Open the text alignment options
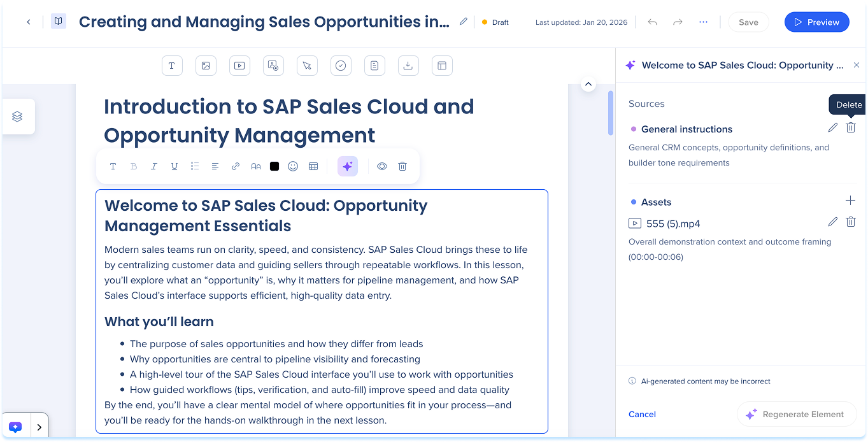This screenshot has height=442, width=868. point(215,166)
